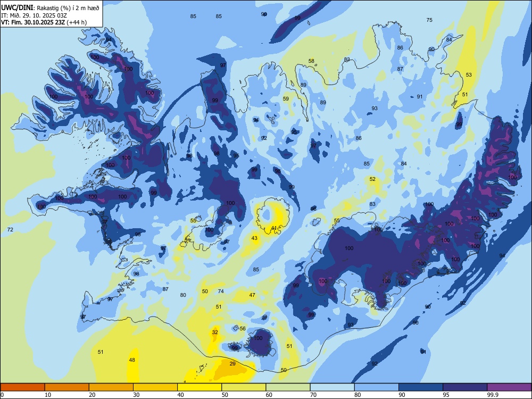532x399 pixels.
Task: Click the 0–10 dark orange legend swatch
Action: point(22,387)
